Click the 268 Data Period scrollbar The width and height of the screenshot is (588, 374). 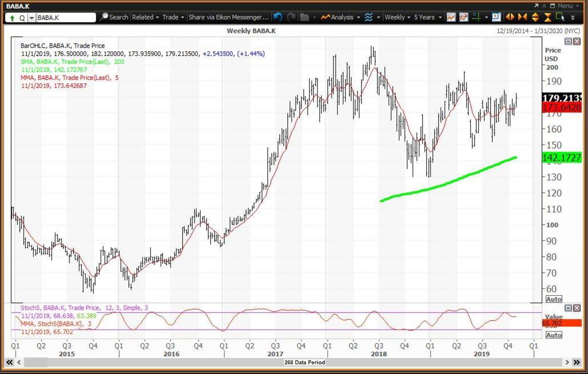pos(304,362)
